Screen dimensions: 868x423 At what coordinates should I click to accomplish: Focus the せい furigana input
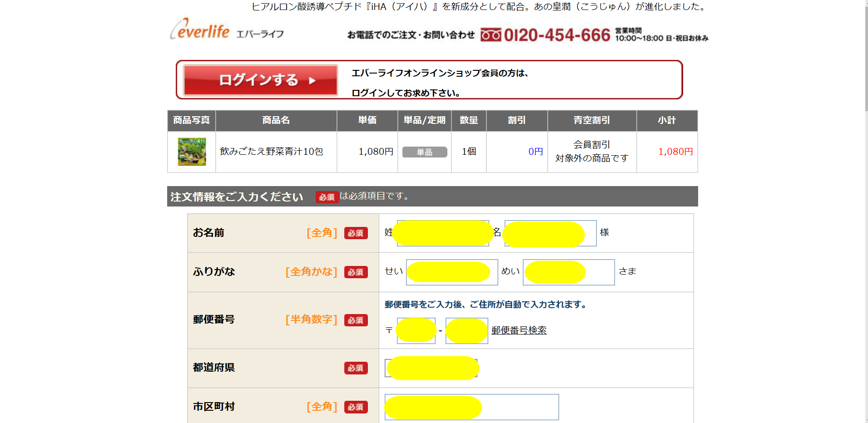(x=451, y=272)
